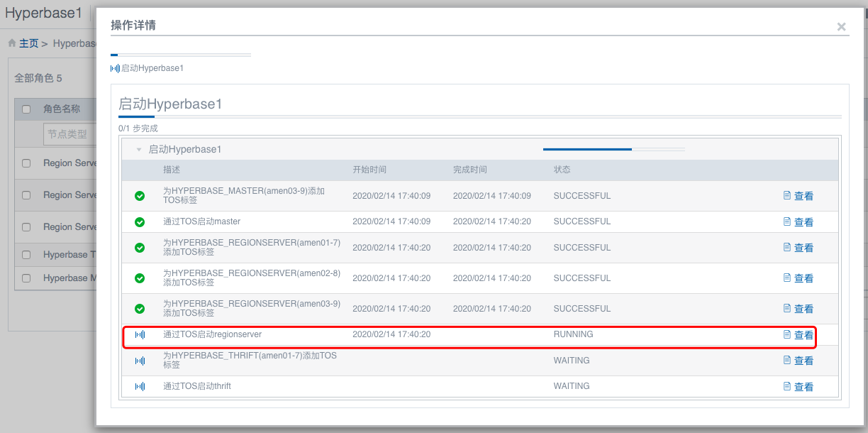Check the select-all checkbox in the 角色名称 header
868x433 pixels.
tap(26, 109)
